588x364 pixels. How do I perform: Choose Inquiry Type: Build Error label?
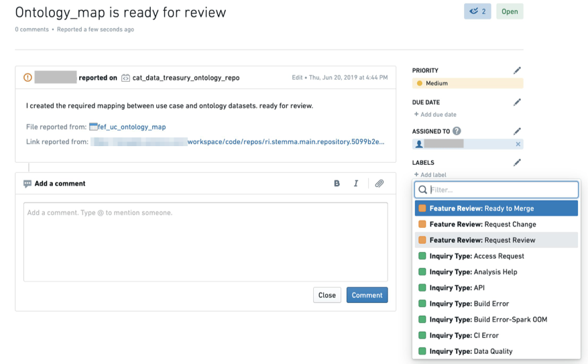(x=496, y=304)
